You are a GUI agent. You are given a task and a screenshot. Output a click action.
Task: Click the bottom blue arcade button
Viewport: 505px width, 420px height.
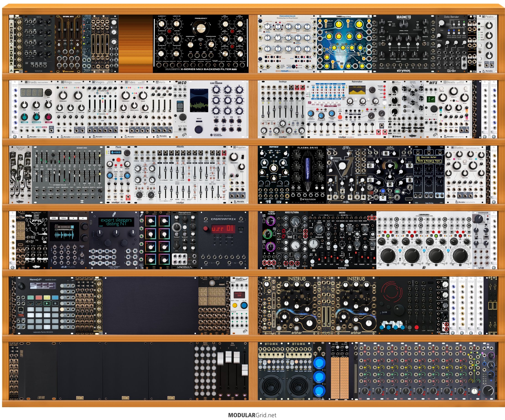pos(319,391)
